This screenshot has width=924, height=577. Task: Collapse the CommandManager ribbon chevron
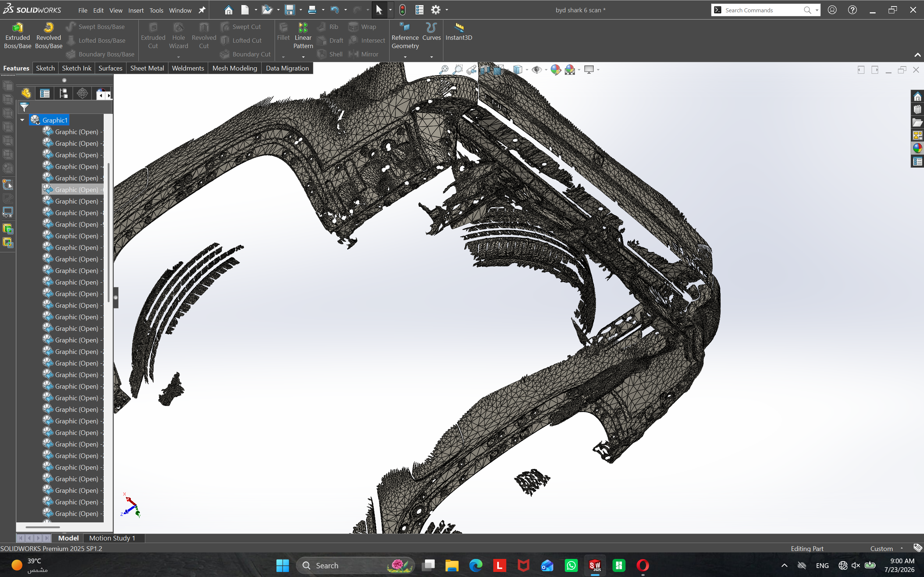pos(917,55)
